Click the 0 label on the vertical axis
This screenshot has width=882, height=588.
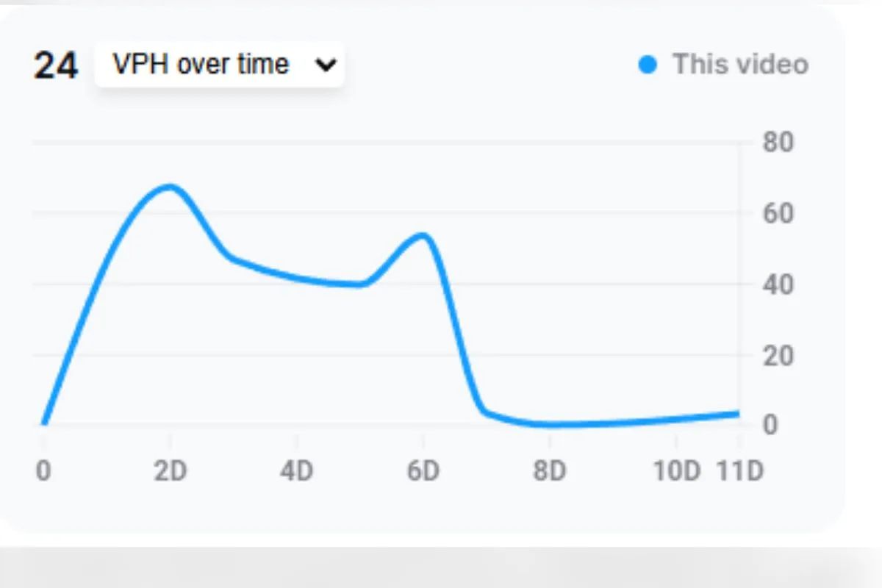[x=770, y=425]
